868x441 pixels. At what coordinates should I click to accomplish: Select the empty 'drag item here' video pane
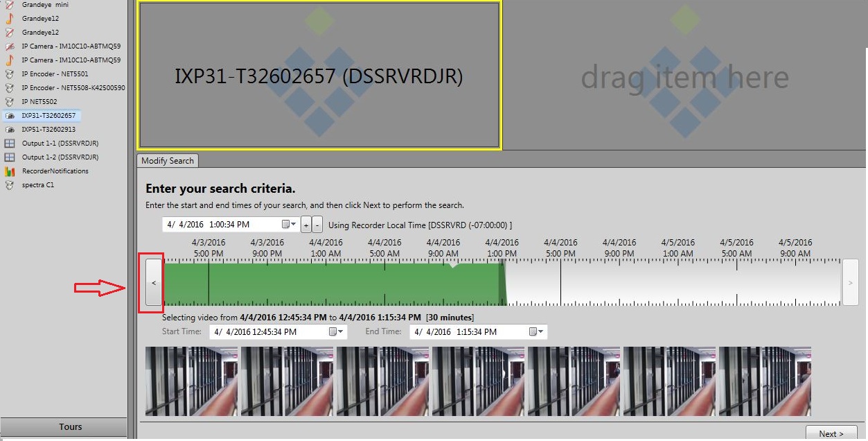point(684,76)
